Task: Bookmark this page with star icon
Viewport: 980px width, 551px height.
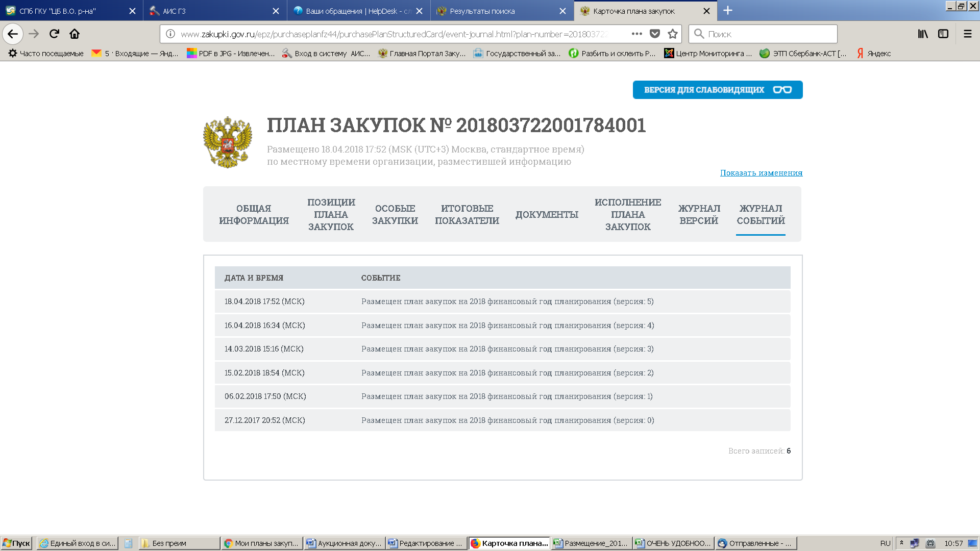Action: pos(673,34)
